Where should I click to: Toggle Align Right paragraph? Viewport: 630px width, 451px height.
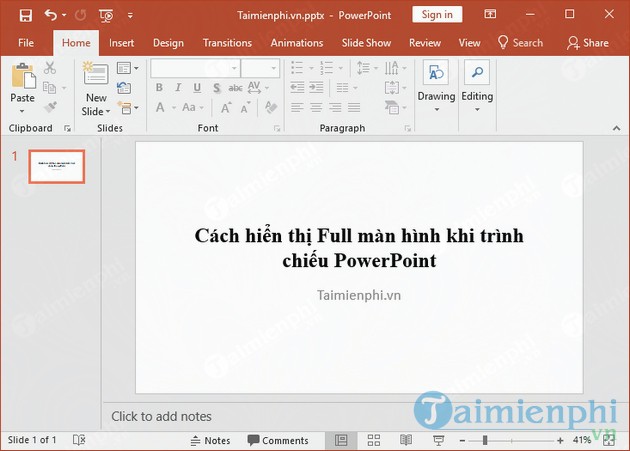tap(335, 107)
